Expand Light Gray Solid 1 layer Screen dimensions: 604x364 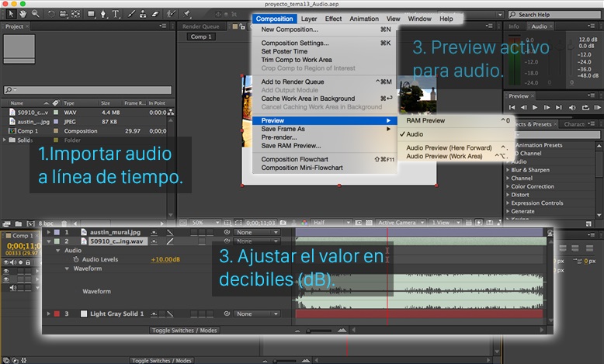tap(49, 314)
